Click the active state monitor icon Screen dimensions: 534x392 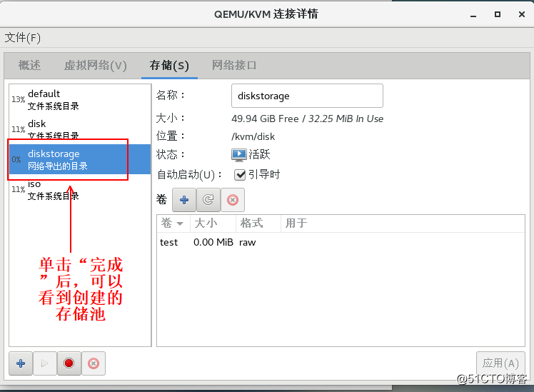(238, 155)
